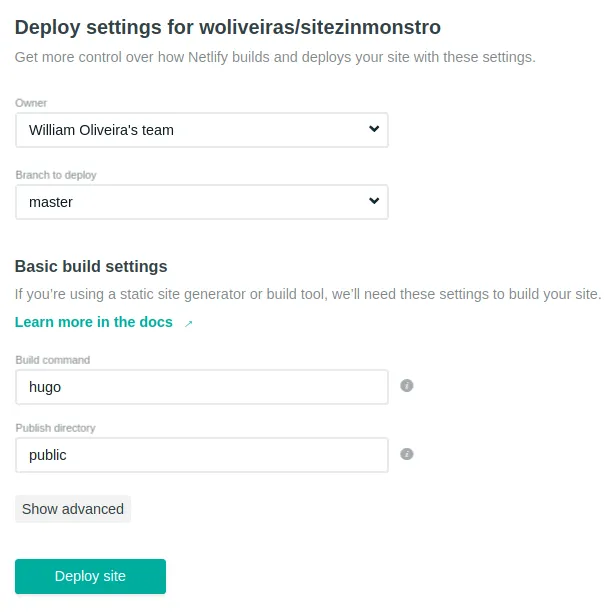Click the info icon beside Publish directory
Screen dimensions: 612x612
point(407,453)
